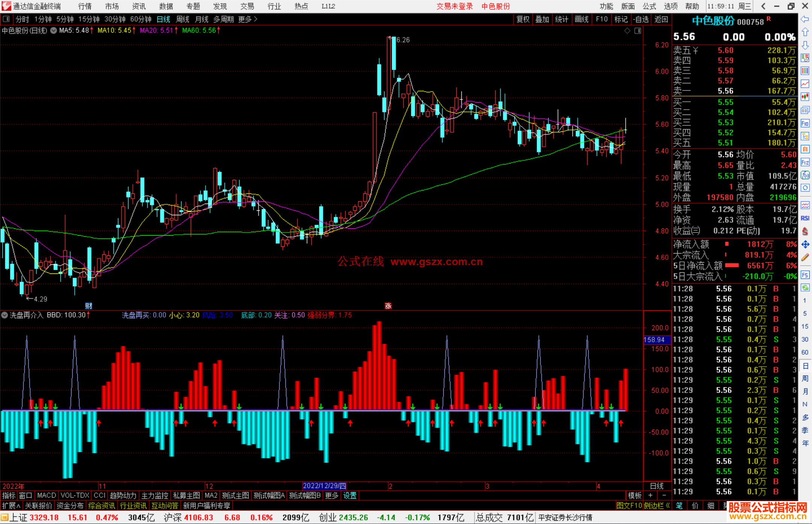Open the 指标 selector at bottom left
812x524 pixels.
9,495
